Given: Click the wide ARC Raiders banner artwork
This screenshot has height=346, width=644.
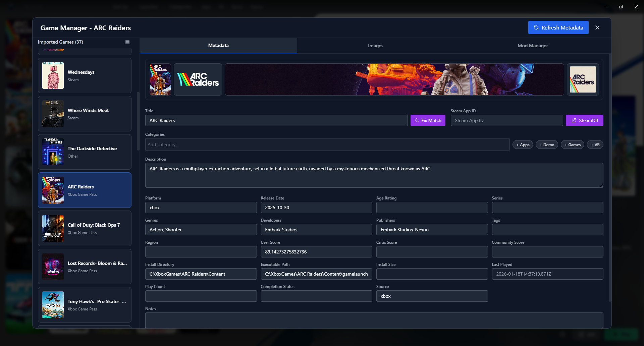Looking at the screenshot, I should [394, 79].
